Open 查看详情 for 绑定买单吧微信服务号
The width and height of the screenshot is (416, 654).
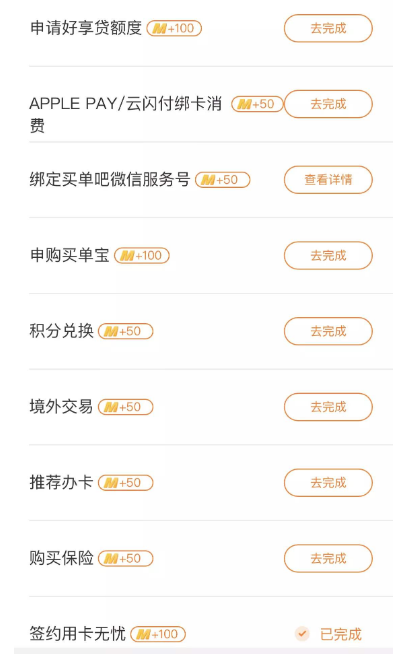(328, 180)
